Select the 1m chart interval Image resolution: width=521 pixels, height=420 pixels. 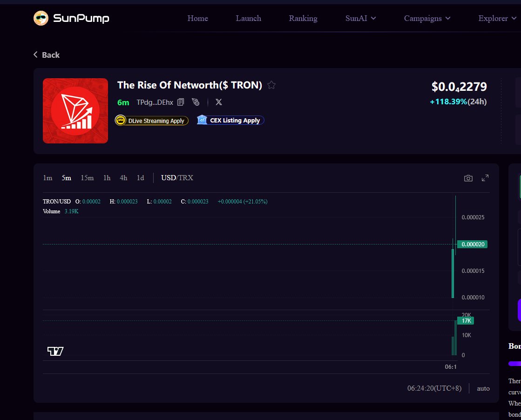(47, 178)
